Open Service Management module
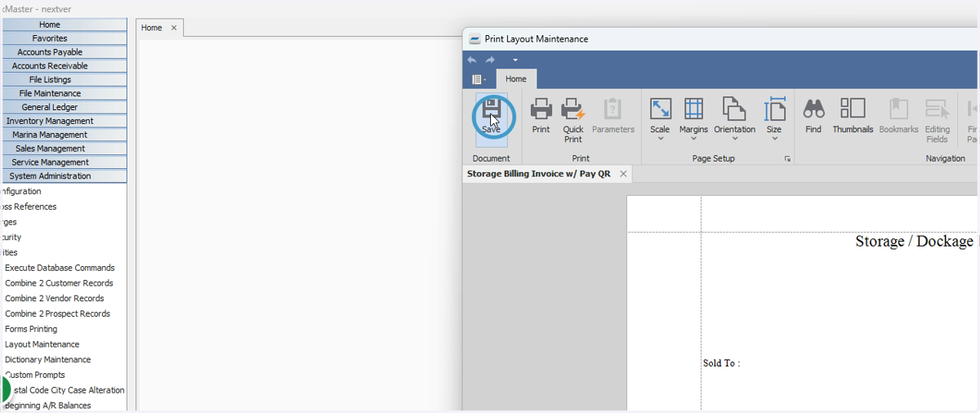The image size is (980, 413). coord(65,162)
